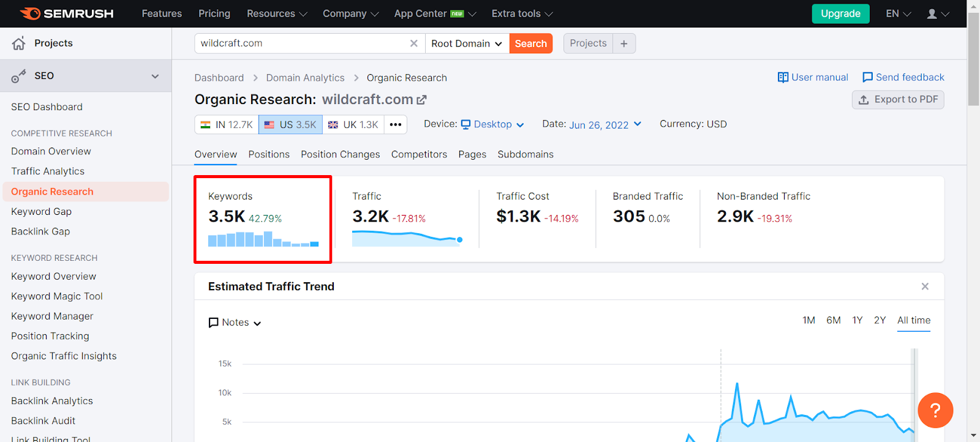Open Organic Research in sidebar
The height and width of the screenshot is (442, 980).
point(86,192)
